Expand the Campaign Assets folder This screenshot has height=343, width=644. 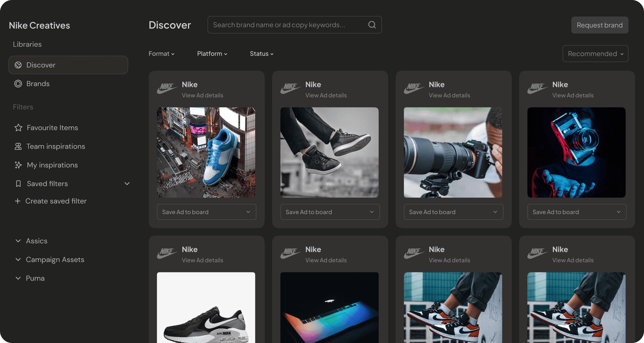tap(18, 259)
